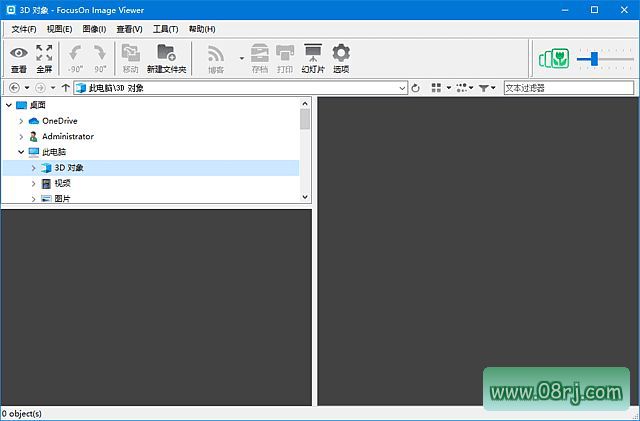Open the 帮助(H) menu
Screen dimensions: 640x421
[202, 29]
